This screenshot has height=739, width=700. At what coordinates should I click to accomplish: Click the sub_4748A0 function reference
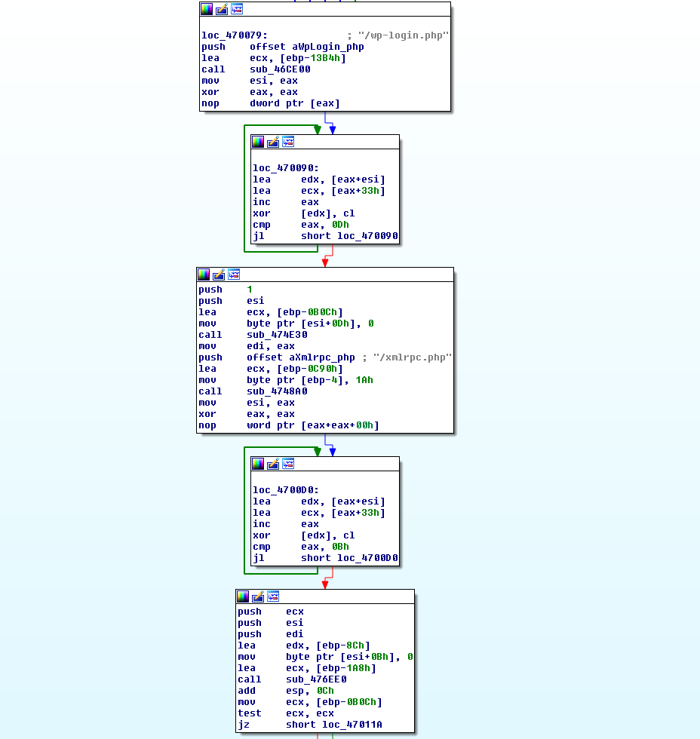[x=277, y=391]
